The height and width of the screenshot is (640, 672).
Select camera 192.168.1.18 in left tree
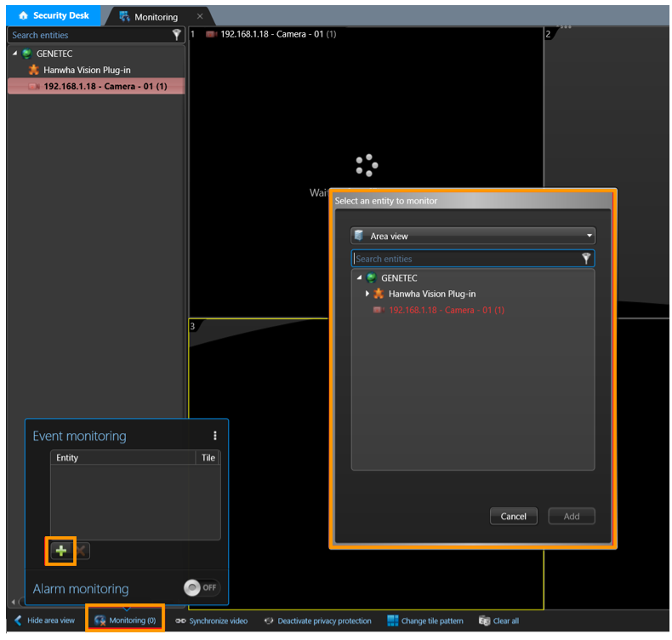(x=96, y=86)
